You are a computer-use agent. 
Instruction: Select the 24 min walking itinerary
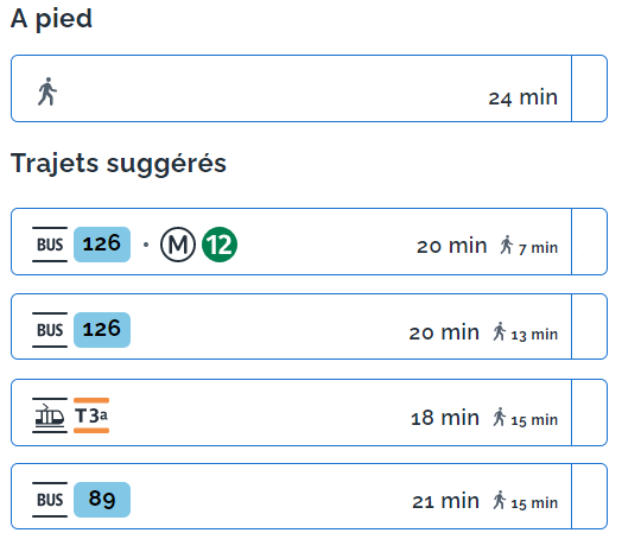pyautogui.click(x=290, y=89)
